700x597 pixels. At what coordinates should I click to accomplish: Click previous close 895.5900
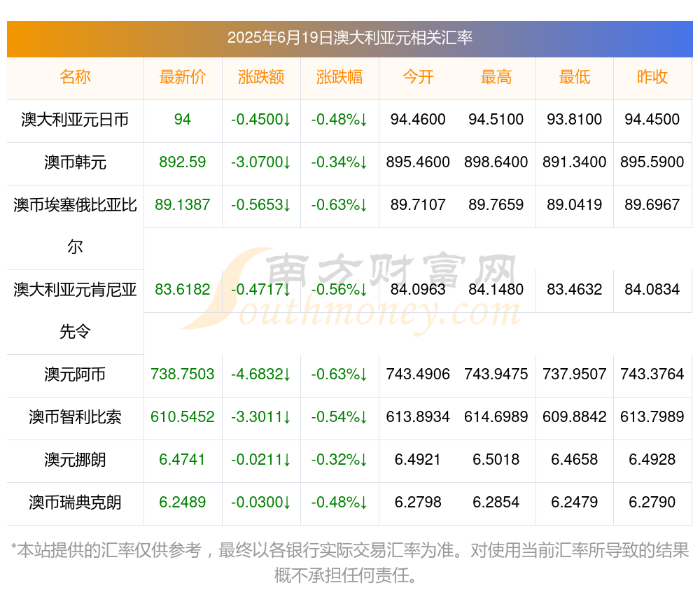pyautogui.click(x=652, y=162)
